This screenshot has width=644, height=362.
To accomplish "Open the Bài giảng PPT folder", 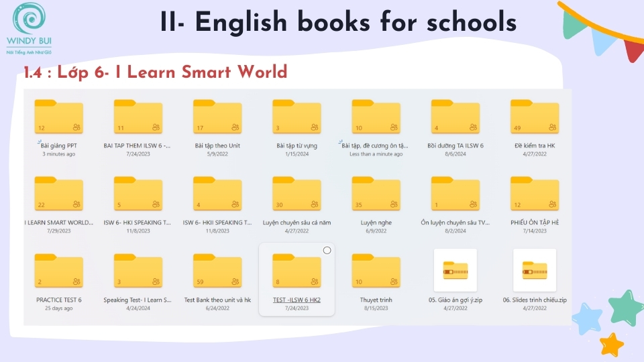I will click(x=58, y=118).
